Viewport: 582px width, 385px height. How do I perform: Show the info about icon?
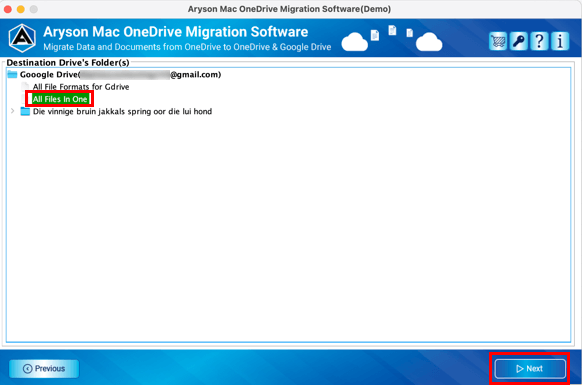[x=560, y=41]
